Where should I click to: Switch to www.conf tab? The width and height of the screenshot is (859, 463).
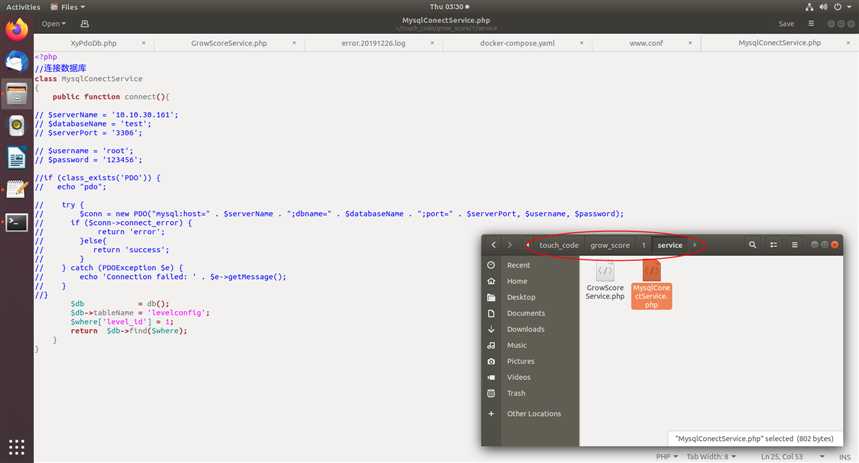tap(646, 43)
